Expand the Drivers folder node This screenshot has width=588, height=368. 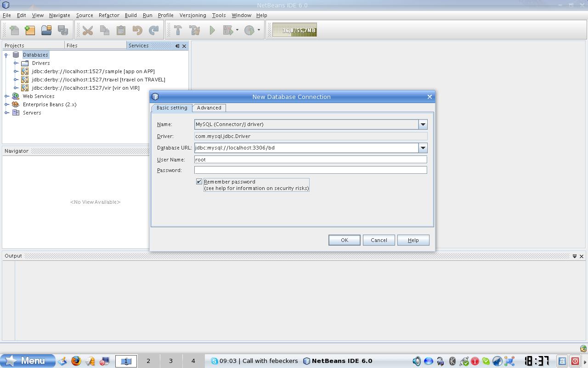pos(16,63)
